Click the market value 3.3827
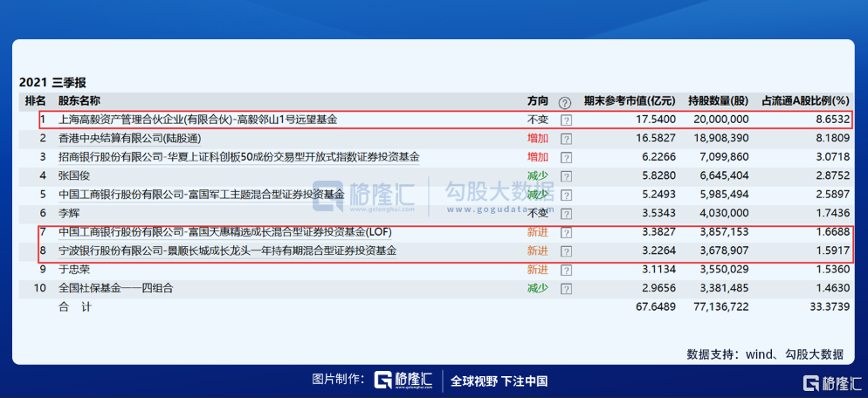 point(658,232)
